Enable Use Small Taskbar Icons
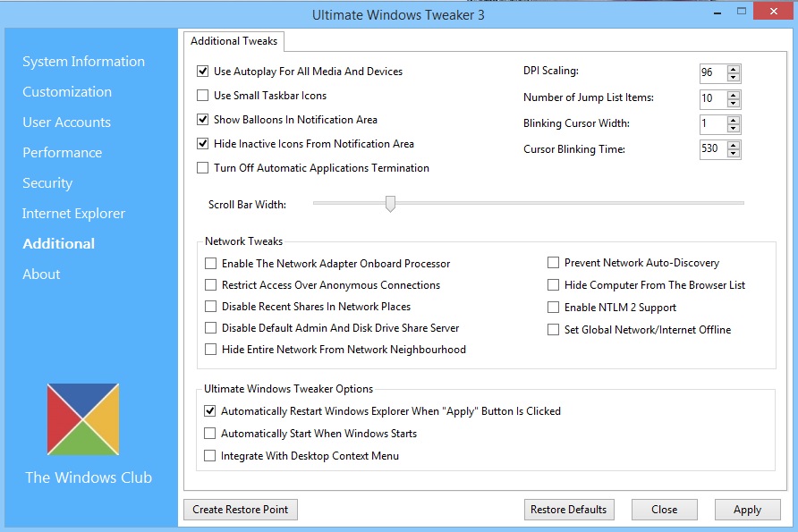 coord(202,95)
